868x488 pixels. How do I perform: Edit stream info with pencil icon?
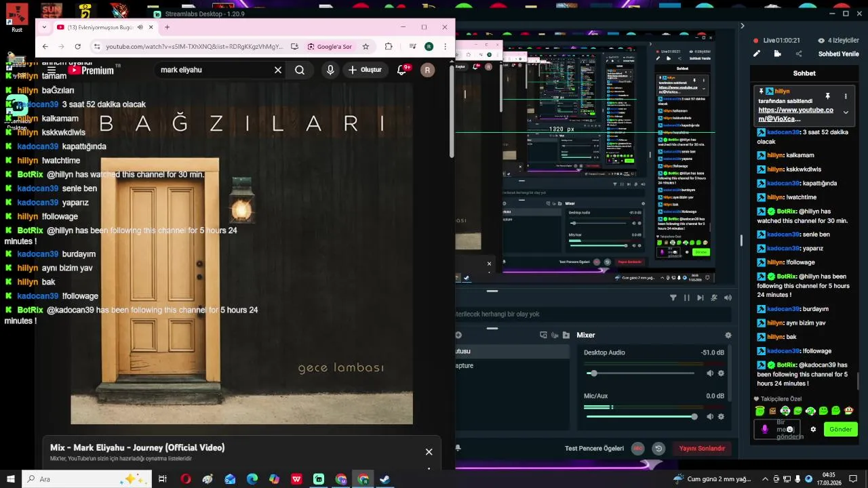tap(756, 54)
